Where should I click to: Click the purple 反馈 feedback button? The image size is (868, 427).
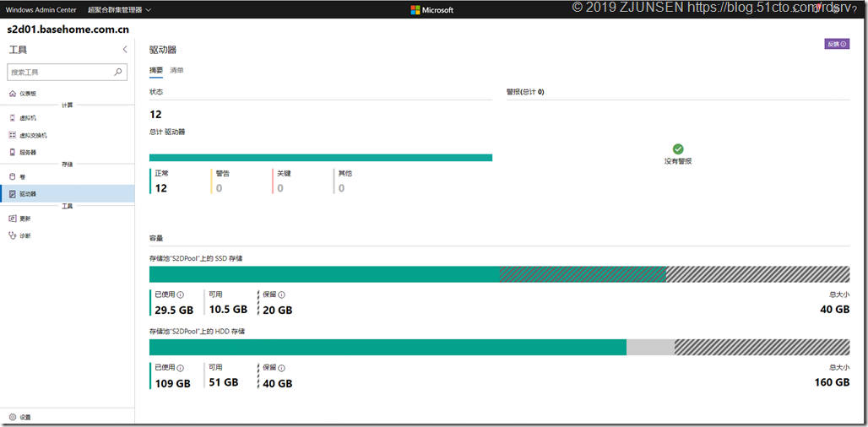(x=837, y=44)
